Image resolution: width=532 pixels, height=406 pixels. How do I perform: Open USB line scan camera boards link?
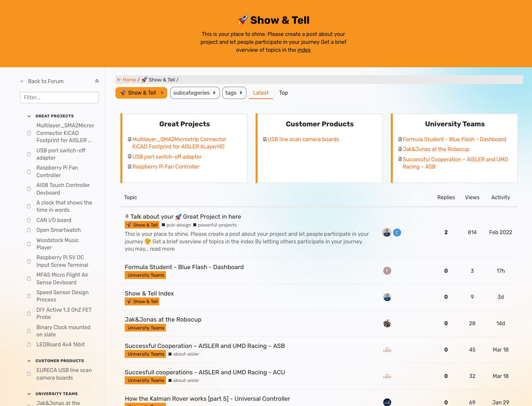(x=303, y=139)
